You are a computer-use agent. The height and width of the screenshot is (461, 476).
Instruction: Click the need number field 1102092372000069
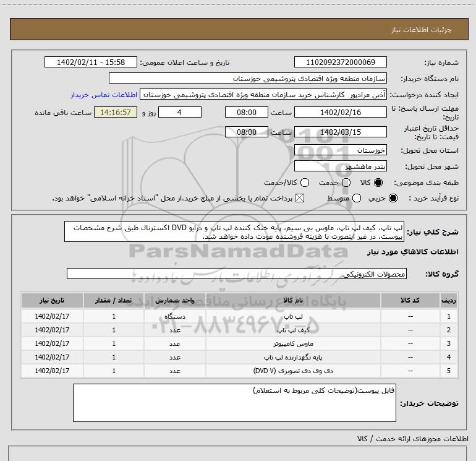340,62
